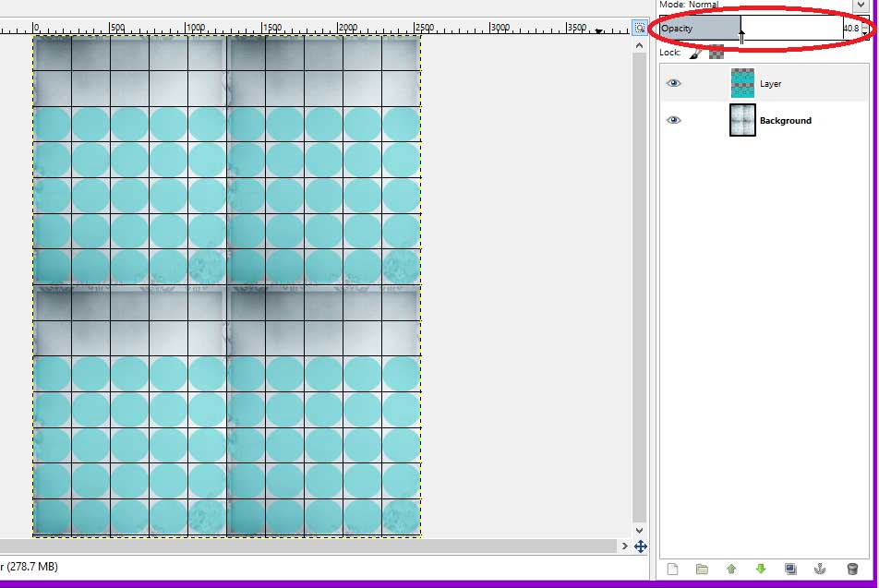This screenshot has width=879, height=588.
Task: Click the teal thumbnail of Layer
Action: [742, 83]
